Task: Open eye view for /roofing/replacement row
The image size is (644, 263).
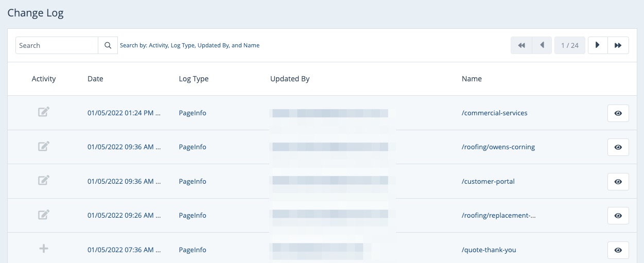Action: tap(618, 216)
